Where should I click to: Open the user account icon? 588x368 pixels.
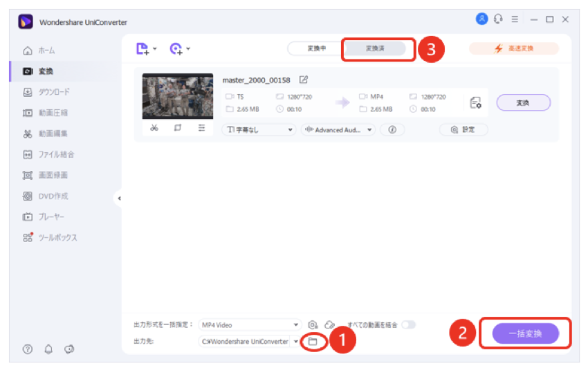pyautogui.click(x=481, y=19)
